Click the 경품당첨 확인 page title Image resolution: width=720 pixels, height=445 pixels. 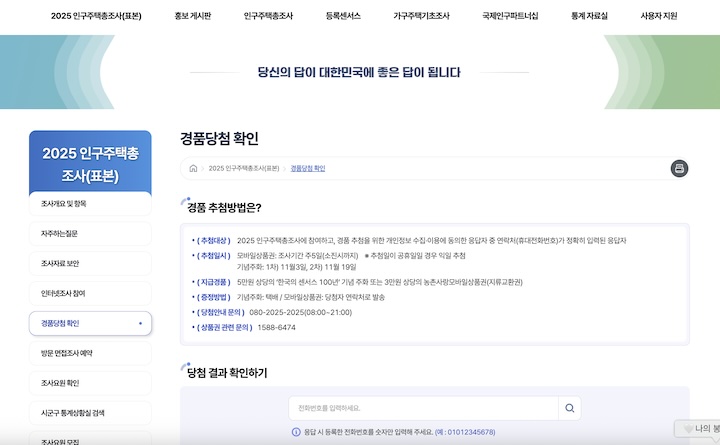click(x=219, y=138)
